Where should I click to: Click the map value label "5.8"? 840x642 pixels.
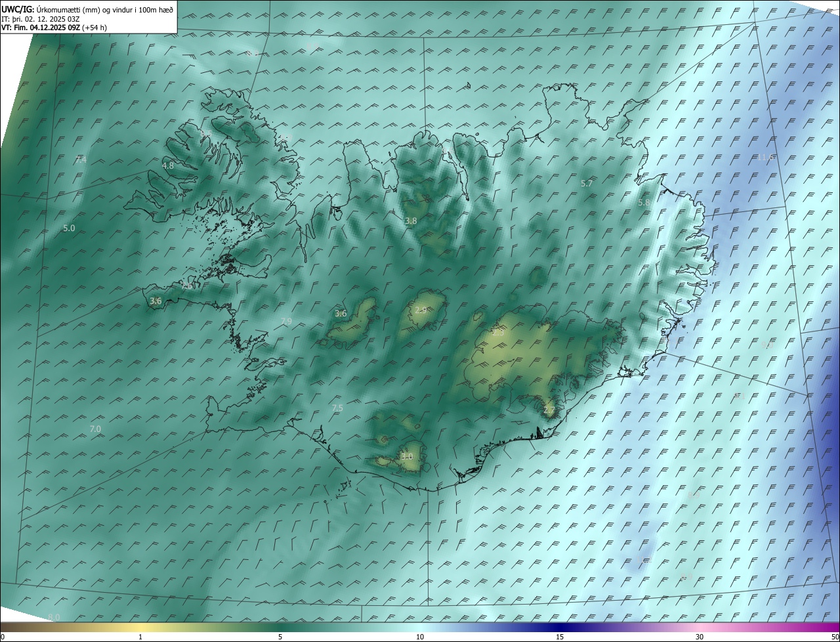pyautogui.click(x=644, y=203)
